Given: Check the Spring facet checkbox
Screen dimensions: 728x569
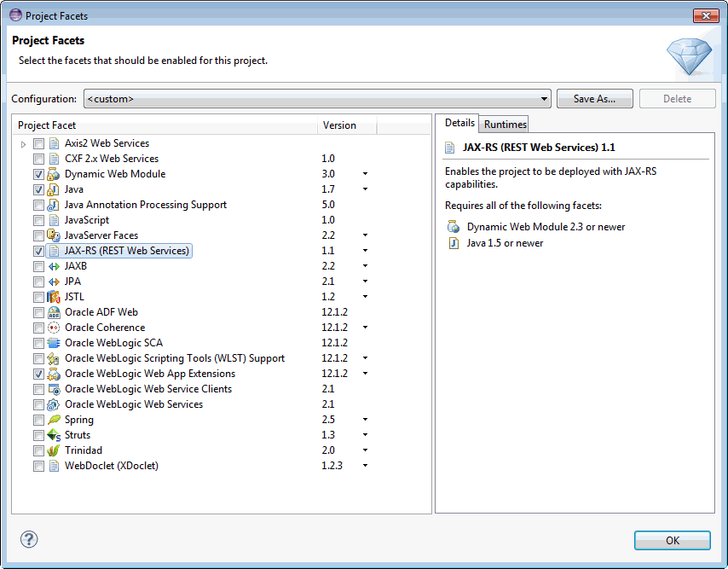Looking at the screenshot, I should coord(38,420).
